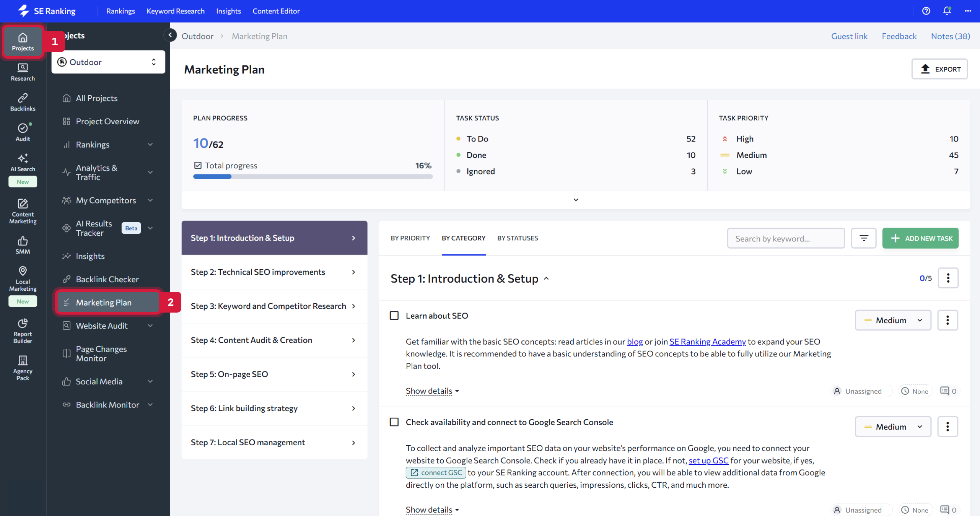Switch to BY CATEGORY tab
The height and width of the screenshot is (516, 980).
click(463, 238)
